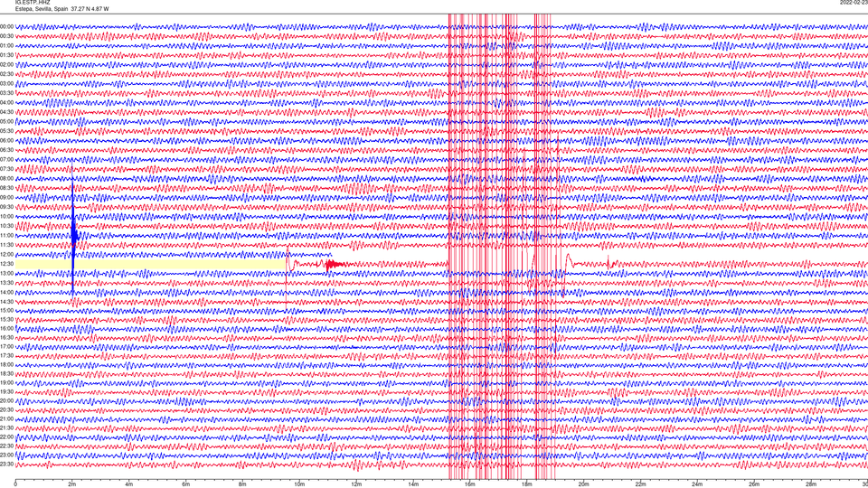
Task: Click the 16:00 row label
Action: pos(6,329)
